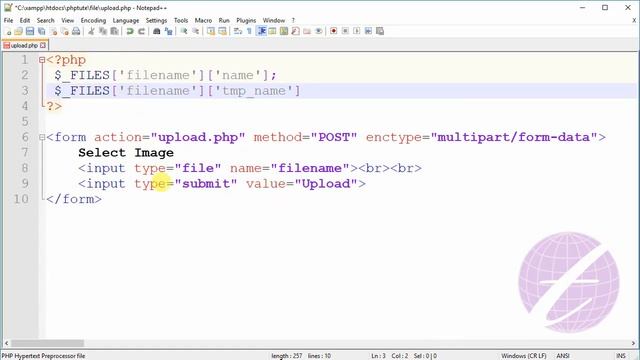Close document via menu bar X button
Screen dimensions: 640x360
coord(634,20)
